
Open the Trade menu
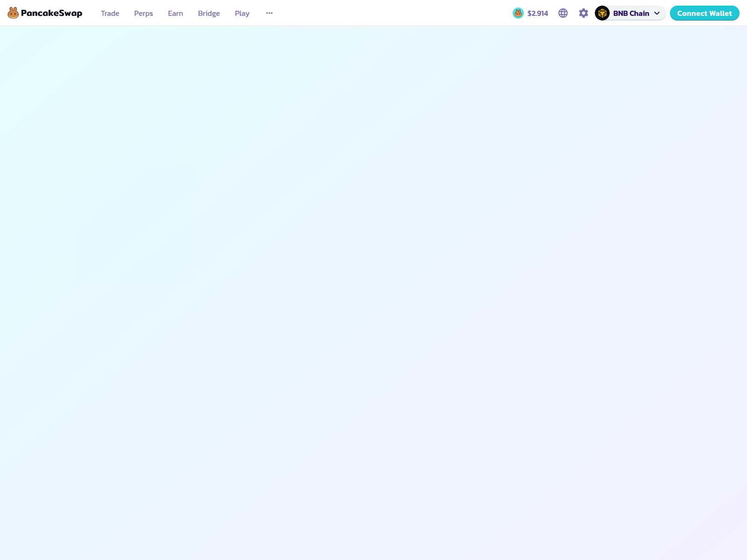pyautogui.click(x=110, y=14)
